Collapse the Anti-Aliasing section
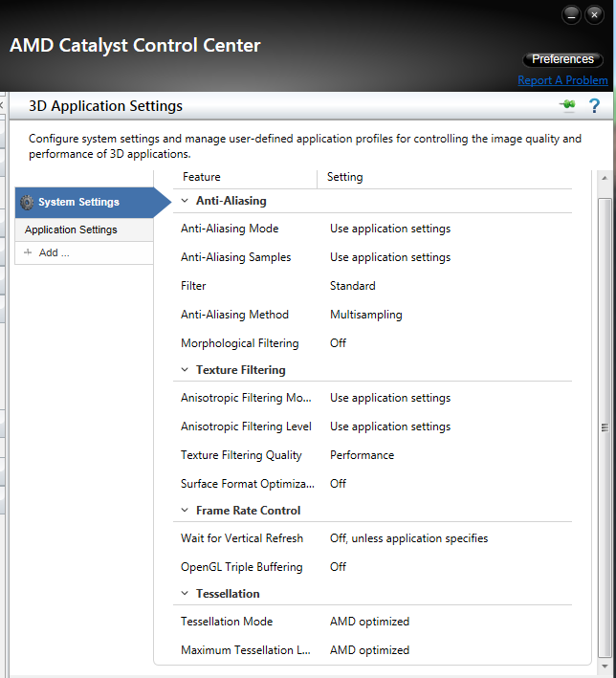 coord(185,201)
